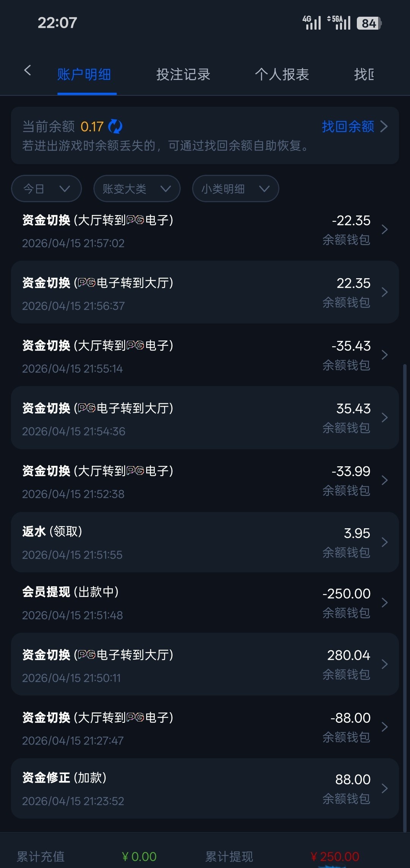The height and width of the screenshot is (868, 410).
Task: Tap the back arrow icon
Action: 27,70
